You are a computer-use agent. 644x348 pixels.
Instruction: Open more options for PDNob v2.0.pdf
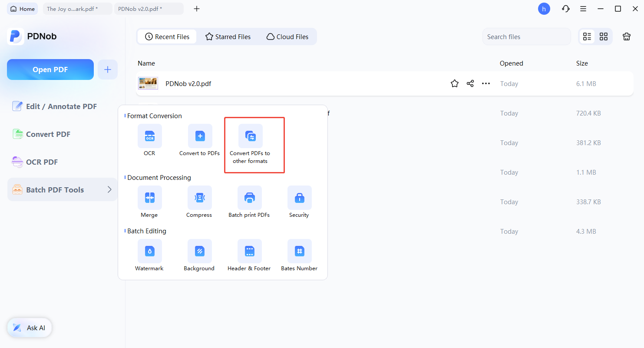click(486, 84)
